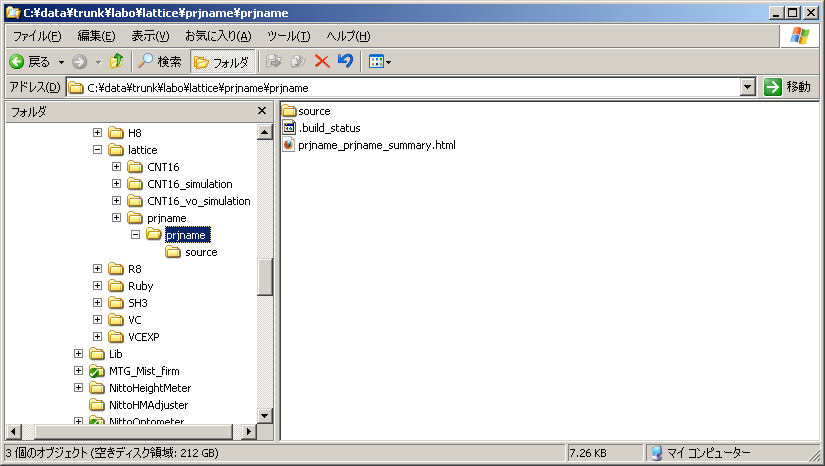
Task: Go up one folder level icon
Action: point(116,62)
